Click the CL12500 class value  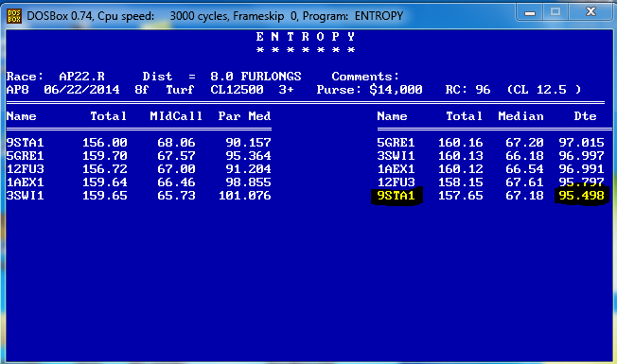(x=237, y=90)
